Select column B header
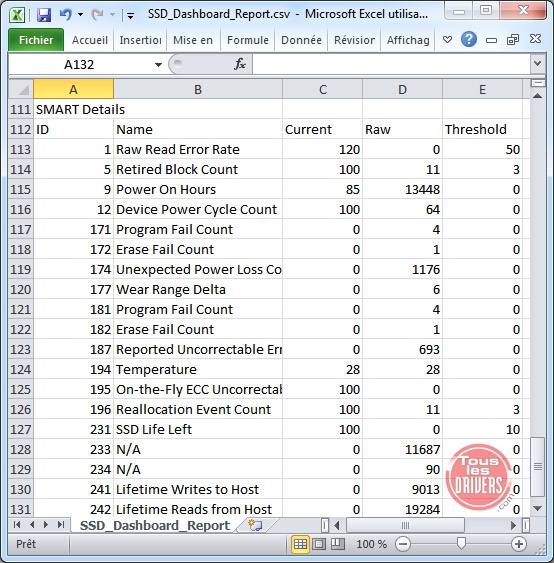Viewport: 554px width, 563px height. 198,89
